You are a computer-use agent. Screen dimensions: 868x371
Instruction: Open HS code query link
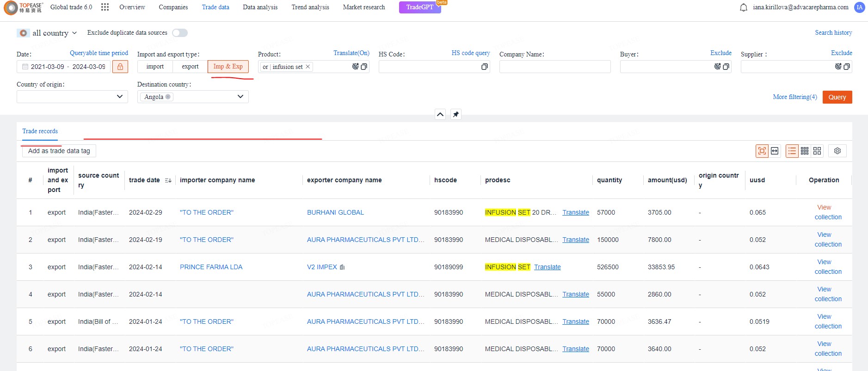[x=471, y=53]
